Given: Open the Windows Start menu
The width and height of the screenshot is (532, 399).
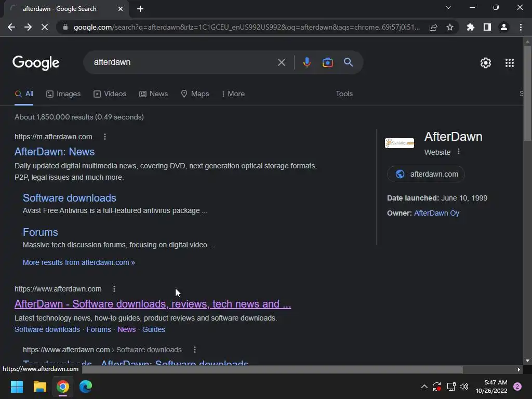Looking at the screenshot, I should pos(17,387).
